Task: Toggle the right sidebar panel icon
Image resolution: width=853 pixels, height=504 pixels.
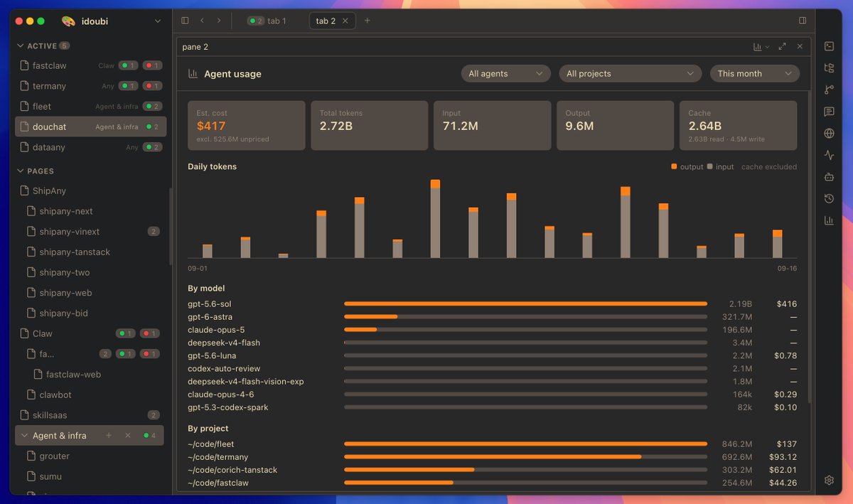Action: click(803, 21)
